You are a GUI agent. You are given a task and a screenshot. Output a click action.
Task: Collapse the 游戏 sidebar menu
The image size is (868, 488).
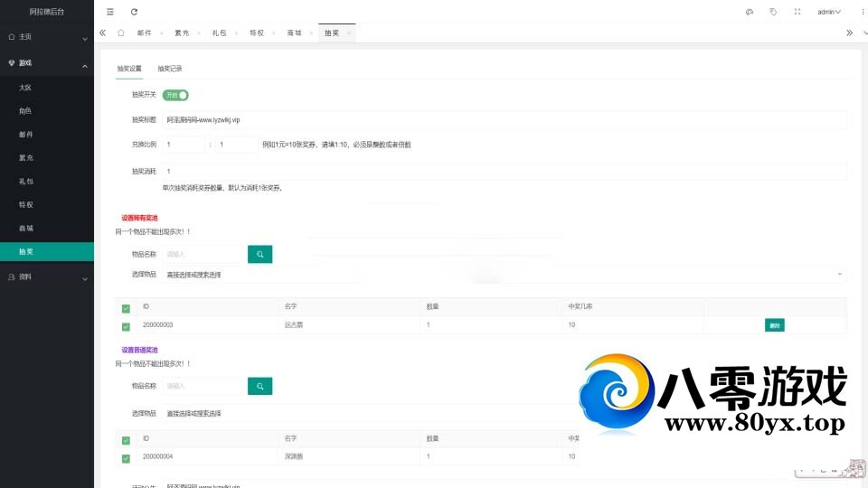pos(47,63)
